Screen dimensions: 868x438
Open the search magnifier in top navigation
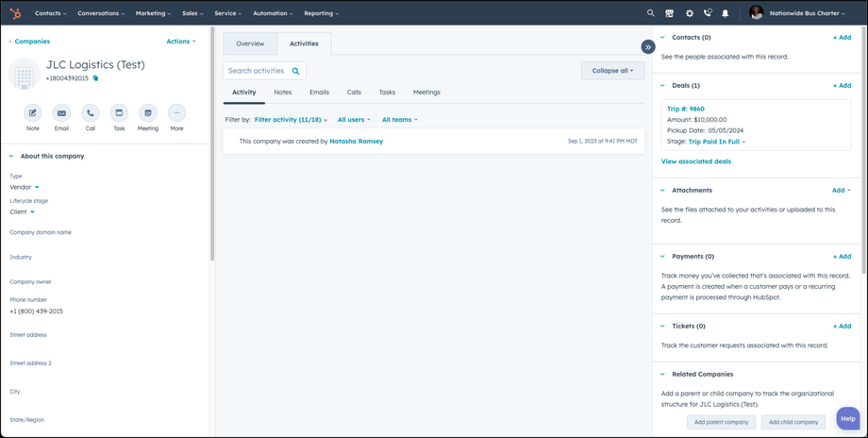tap(650, 13)
